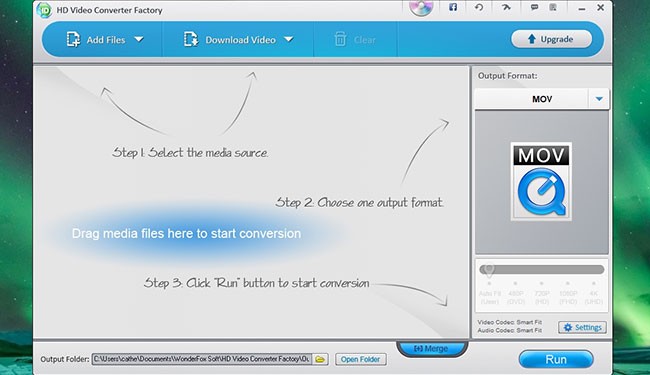
Task: Click the circular arrow update icon
Action: point(479,7)
